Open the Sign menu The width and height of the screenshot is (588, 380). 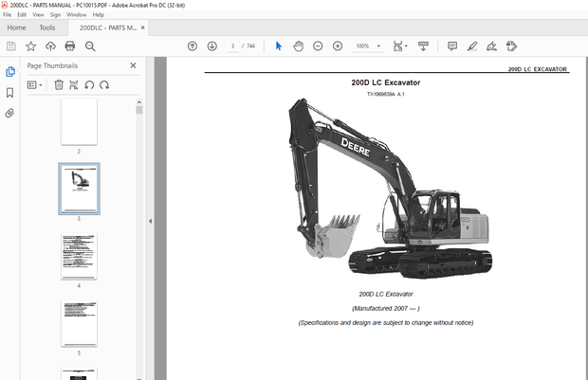pos(55,14)
